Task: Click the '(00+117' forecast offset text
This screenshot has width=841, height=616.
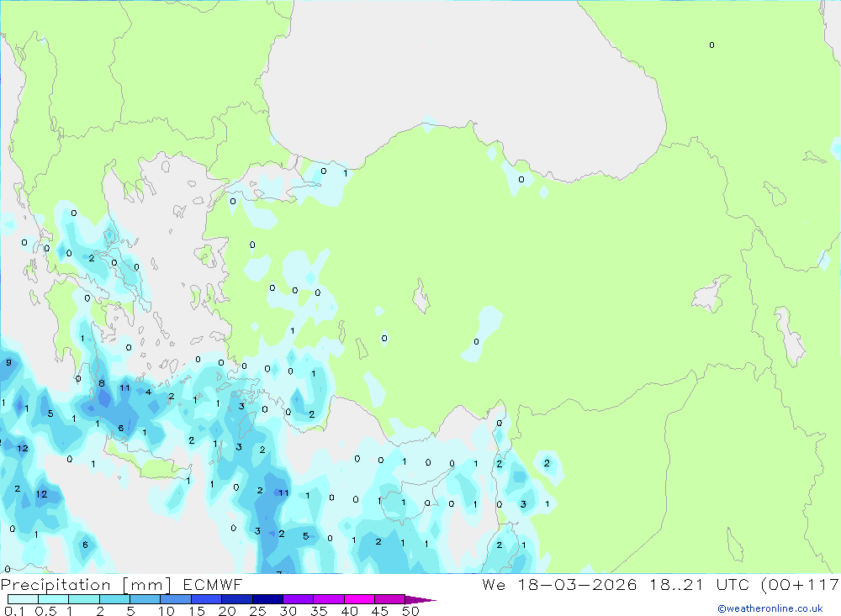Action: (x=801, y=584)
